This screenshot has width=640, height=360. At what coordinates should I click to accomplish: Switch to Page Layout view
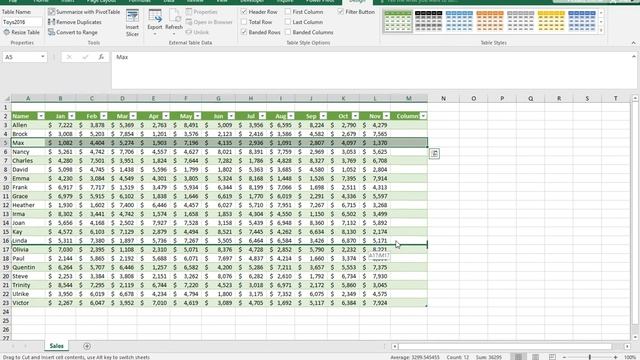[x=536, y=357]
